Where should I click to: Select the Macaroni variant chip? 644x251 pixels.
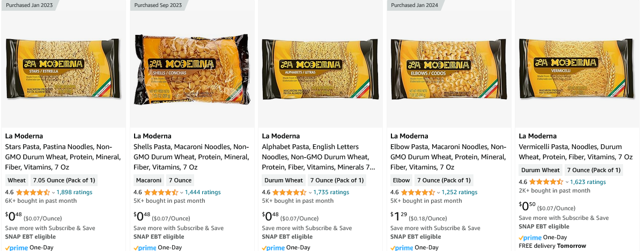pos(149,180)
